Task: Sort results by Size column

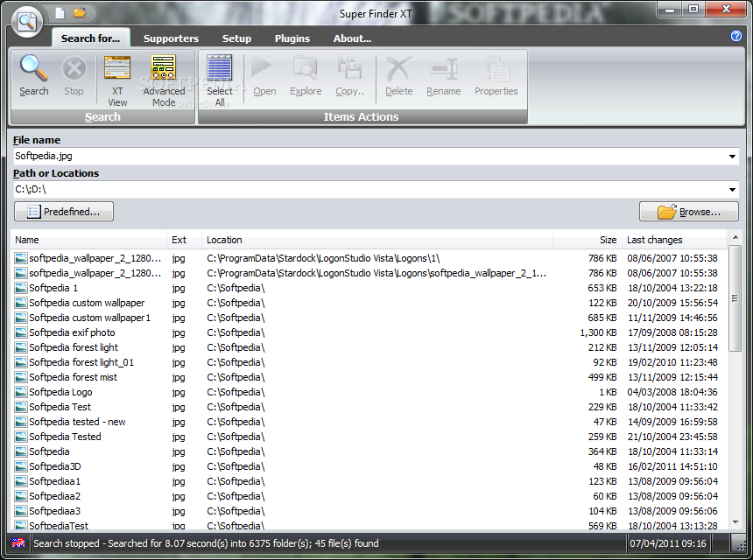Action: coord(587,240)
